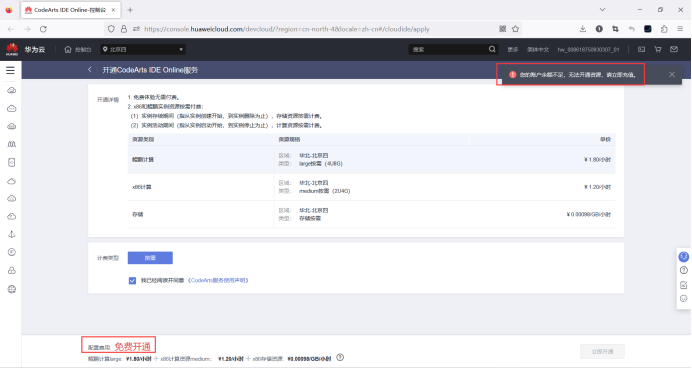Screen dimensions: 692x368
Task: Click the browser back arrow
Action: [x=11, y=29]
